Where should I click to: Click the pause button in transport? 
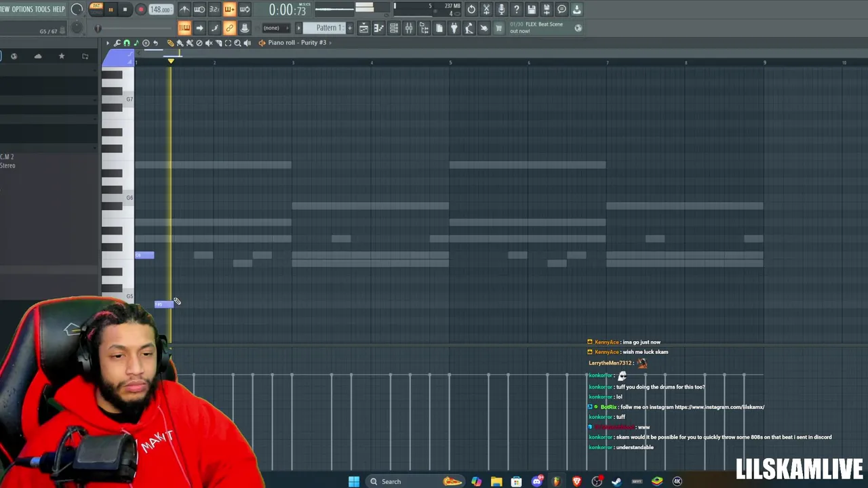click(111, 9)
